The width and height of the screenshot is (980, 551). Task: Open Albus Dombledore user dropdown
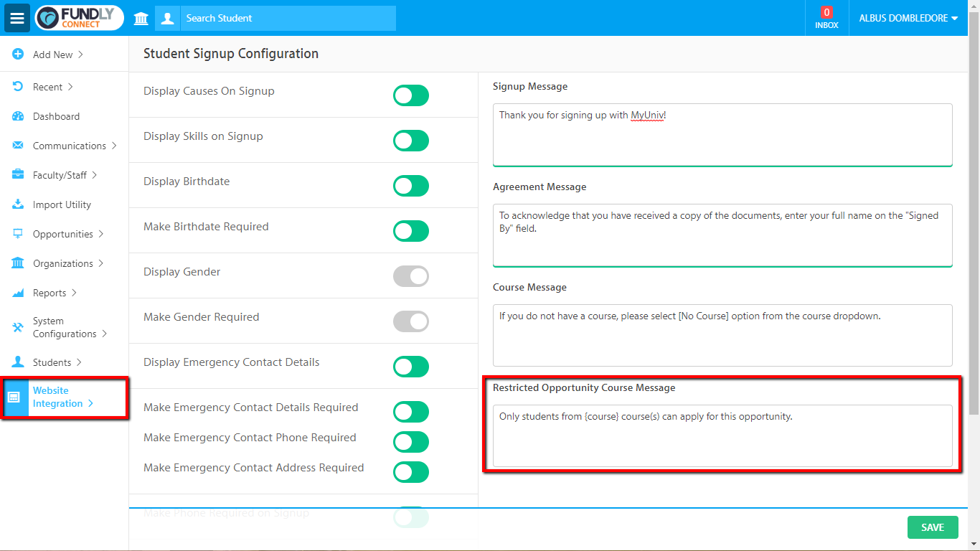click(x=908, y=18)
